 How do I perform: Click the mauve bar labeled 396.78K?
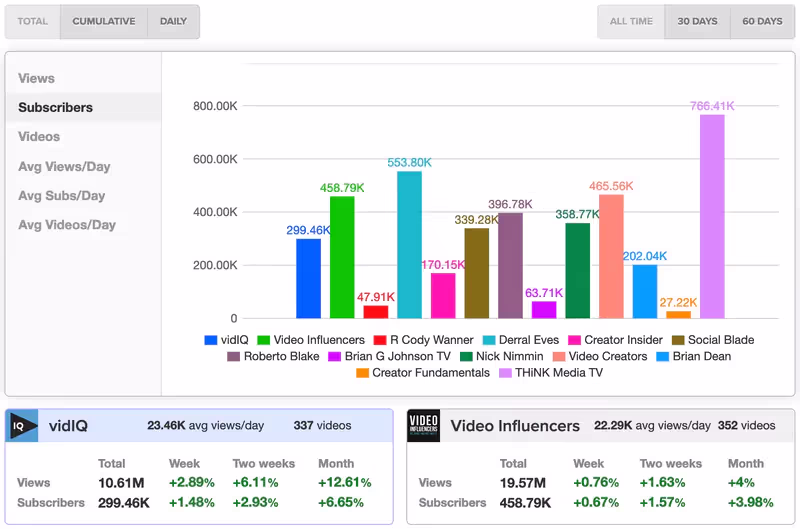pyautogui.click(x=510, y=266)
